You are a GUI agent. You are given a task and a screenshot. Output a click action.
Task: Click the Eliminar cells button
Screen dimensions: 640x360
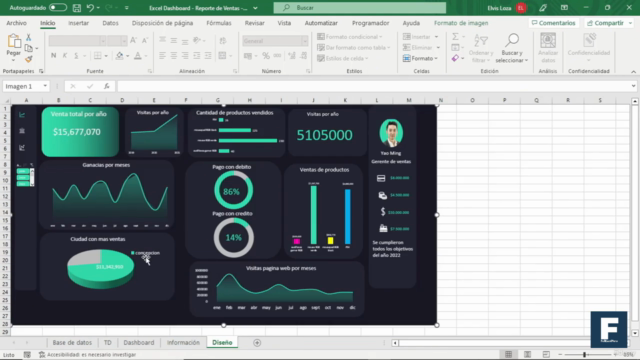point(421,48)
